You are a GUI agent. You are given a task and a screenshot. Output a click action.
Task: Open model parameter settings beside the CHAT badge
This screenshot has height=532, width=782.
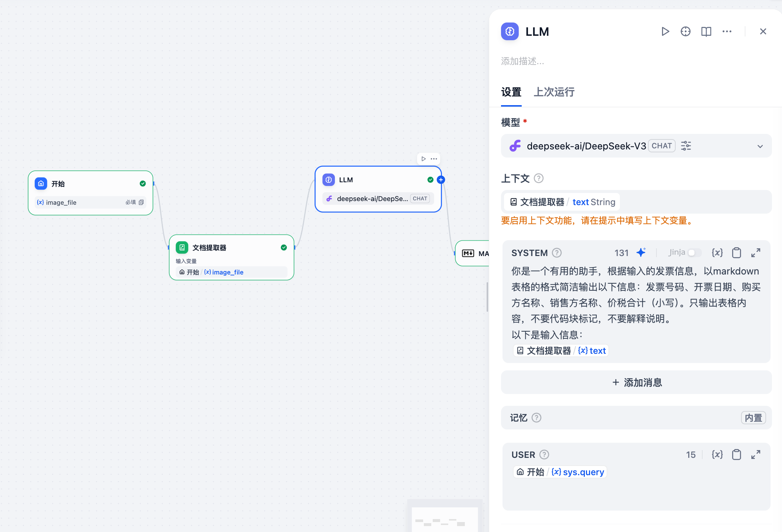point(686,146)
